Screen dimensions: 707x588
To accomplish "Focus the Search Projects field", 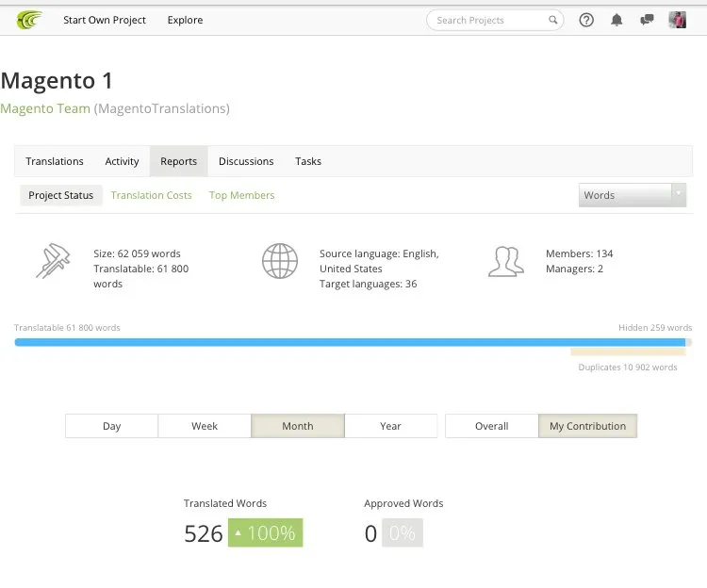I will coord(495,21).
